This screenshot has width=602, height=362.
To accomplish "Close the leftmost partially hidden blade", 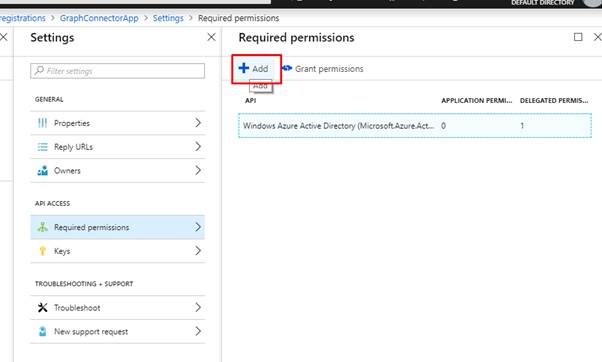I will (x=3, y=37).
